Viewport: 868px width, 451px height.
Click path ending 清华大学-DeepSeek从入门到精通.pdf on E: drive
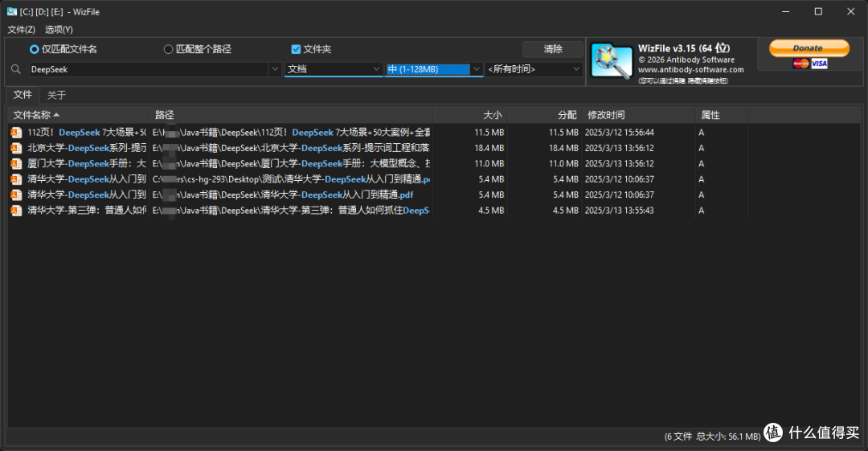283,195
